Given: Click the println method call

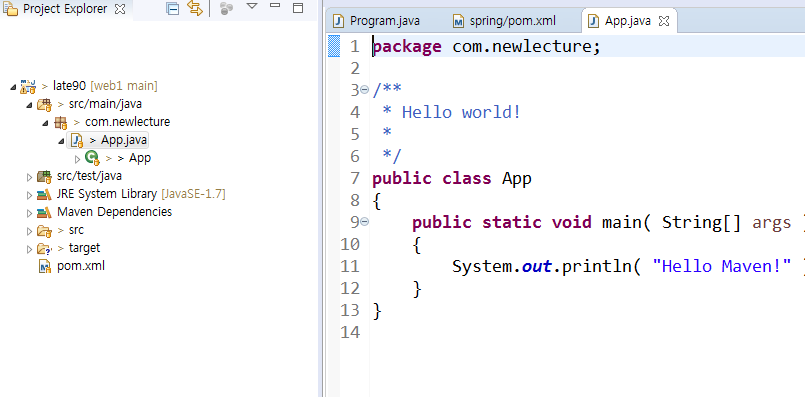Looking at the screenshot, I should click(x=597, y=266).
